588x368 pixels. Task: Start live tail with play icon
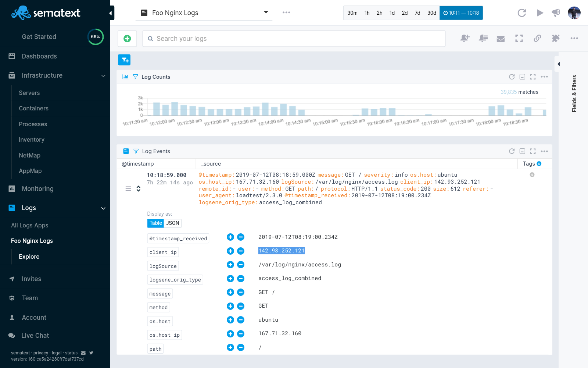(x=540, y=13)
